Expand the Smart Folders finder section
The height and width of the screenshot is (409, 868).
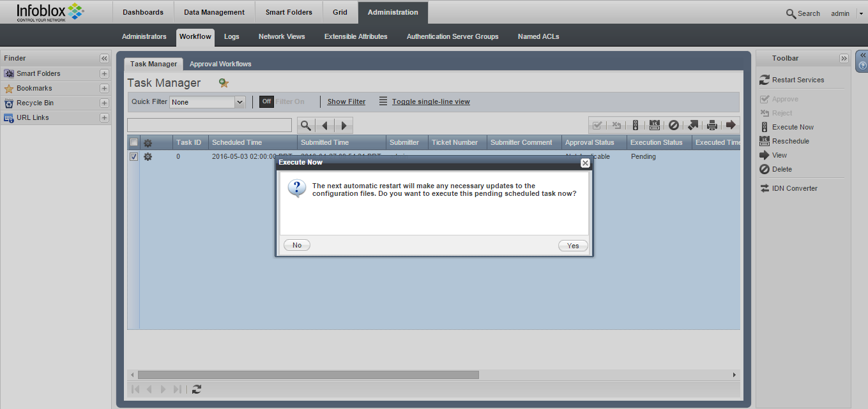coord(104,73)
